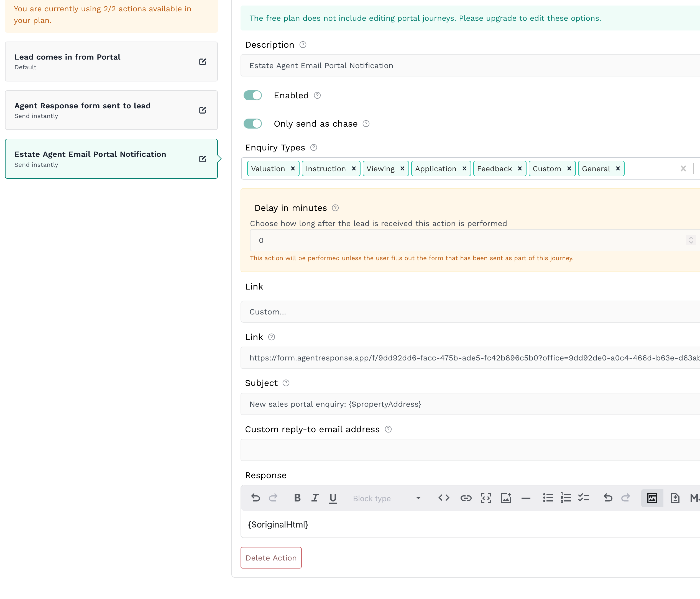700x599 pixels.
Task: Toggle bulleted list in editor
Action: [x=548, y=498]
